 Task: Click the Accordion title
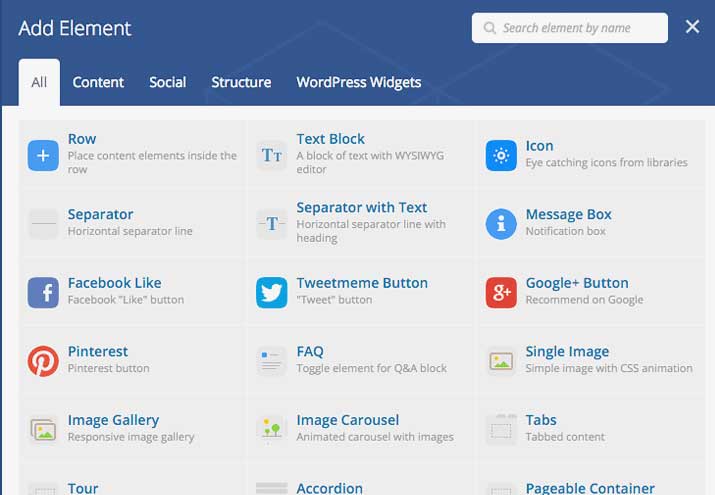[x=330, y=488]
